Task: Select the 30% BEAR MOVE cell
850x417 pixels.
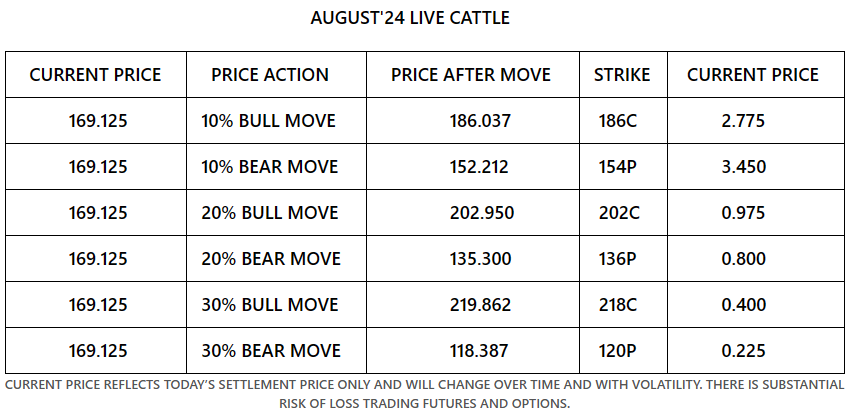Action: pos(271,351)
